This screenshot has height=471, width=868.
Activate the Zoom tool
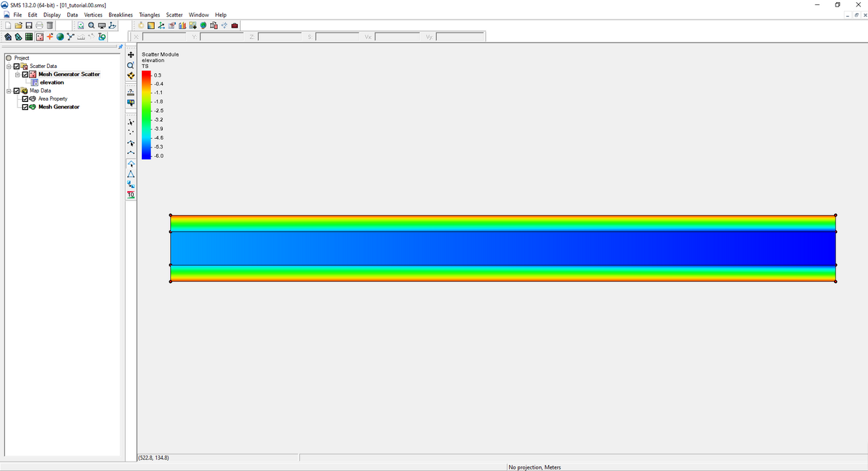(130, 65)
